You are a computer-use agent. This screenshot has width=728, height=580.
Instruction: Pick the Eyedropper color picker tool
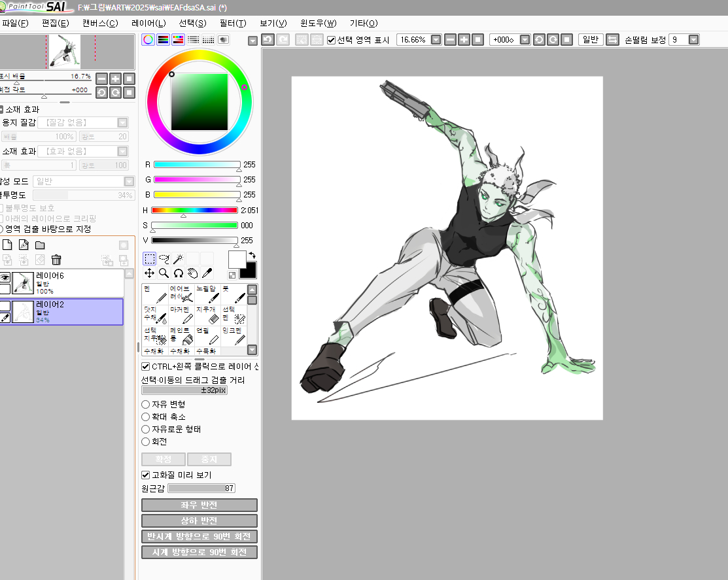click(207, 273)
